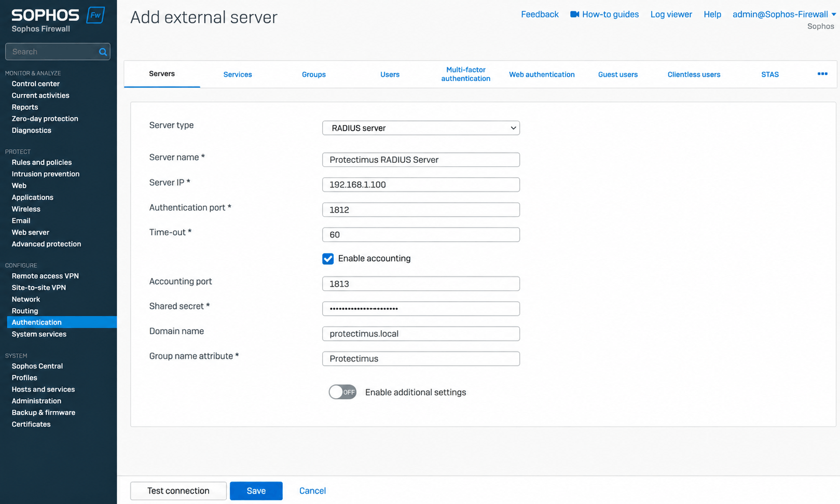Select Rules and policies in sidebar
The width and height of the screenshot is (840, 504).
42,162
